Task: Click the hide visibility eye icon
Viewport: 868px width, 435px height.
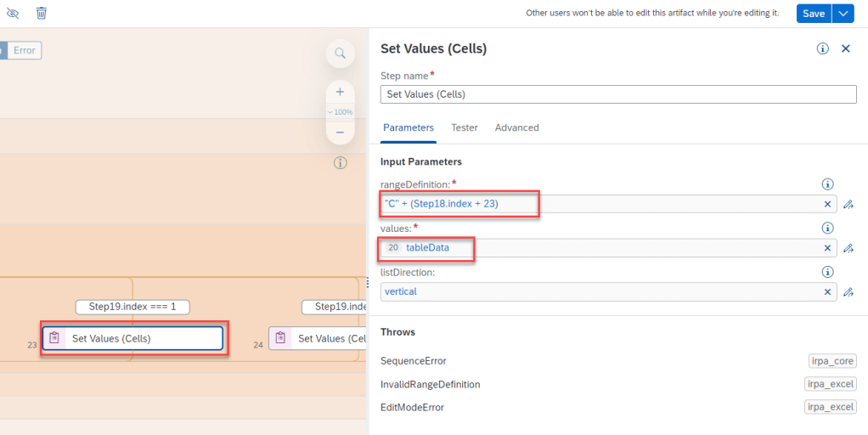Action: tap(13, 14)
